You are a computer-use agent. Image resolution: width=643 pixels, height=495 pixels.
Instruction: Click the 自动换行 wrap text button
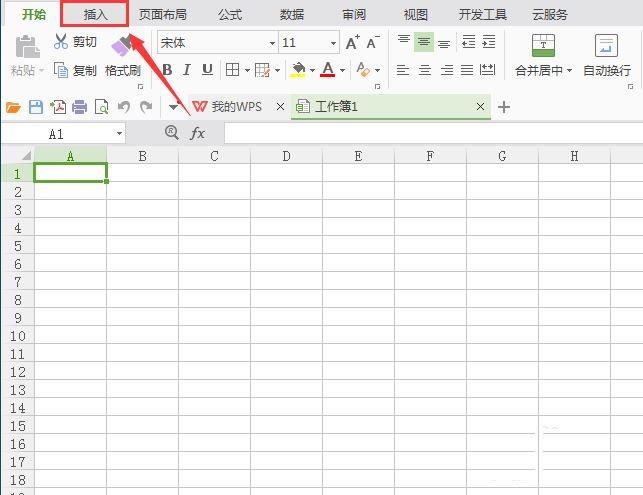(x=607, y=56)
